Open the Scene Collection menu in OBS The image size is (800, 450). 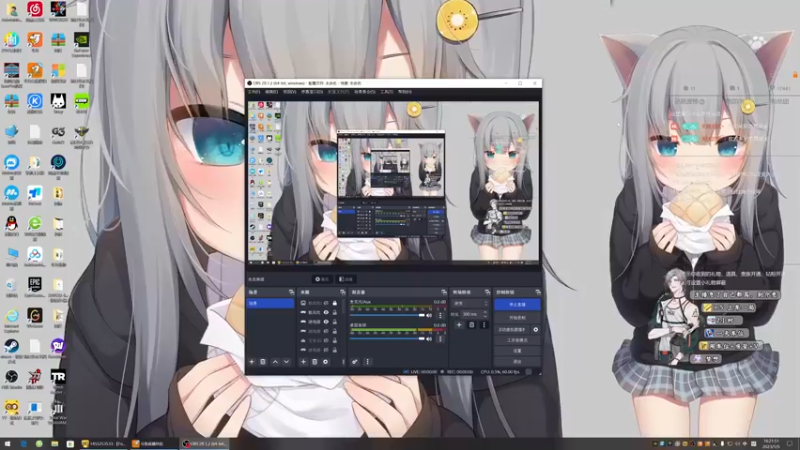pos(365,92)
